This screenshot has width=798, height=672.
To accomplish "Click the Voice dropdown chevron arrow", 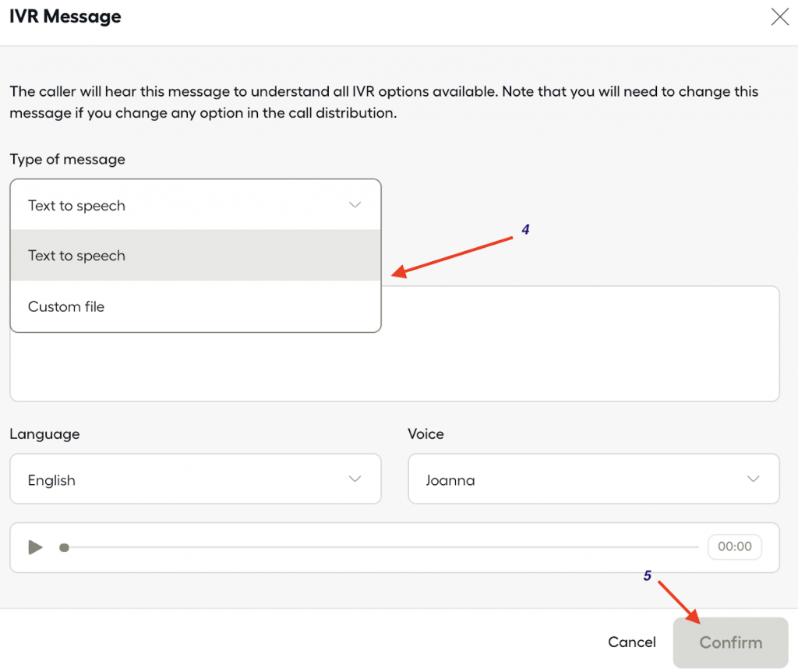I will (754, 479).
